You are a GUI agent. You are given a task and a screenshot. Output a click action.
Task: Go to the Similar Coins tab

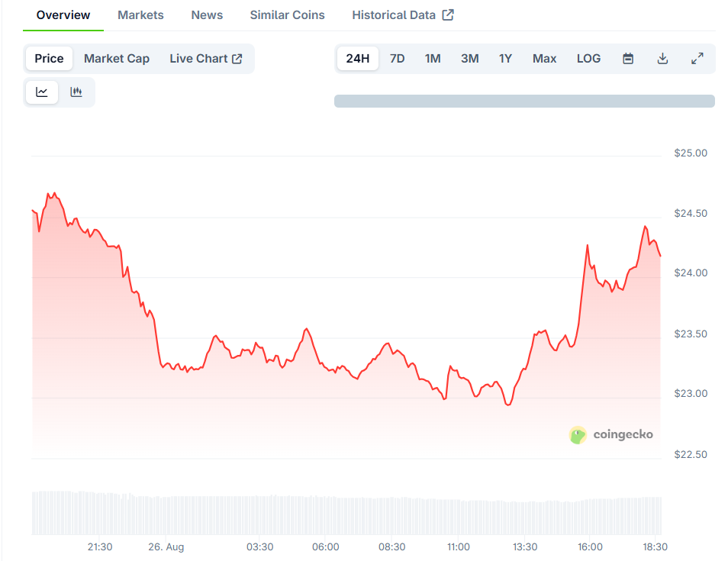[x=287, y=15]
